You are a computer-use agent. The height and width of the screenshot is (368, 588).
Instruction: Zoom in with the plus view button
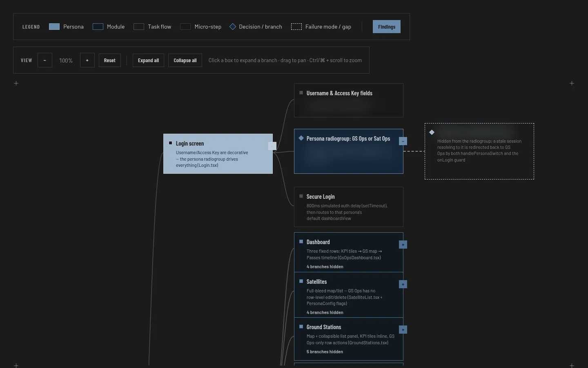tap(87, 60)
